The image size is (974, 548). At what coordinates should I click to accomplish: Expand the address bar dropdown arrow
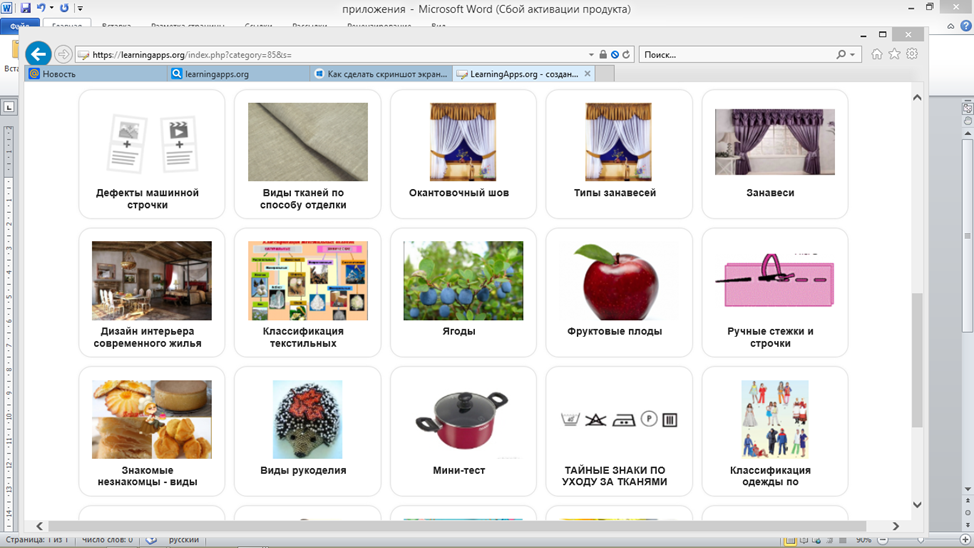click(x=591, y=55)
